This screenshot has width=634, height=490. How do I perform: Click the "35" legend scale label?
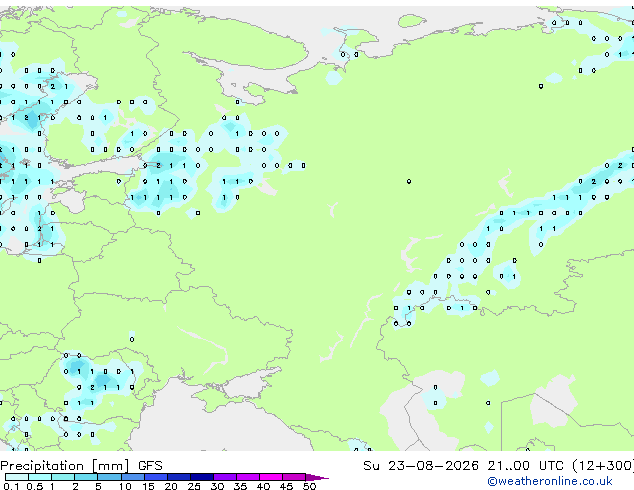click(x=240, y=486)
